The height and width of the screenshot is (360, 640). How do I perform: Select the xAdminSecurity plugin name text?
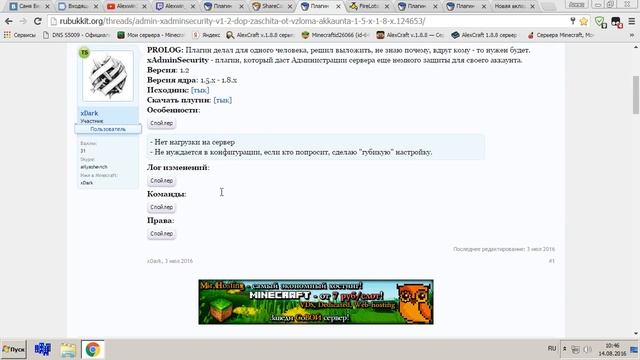[x=178, y=60]
